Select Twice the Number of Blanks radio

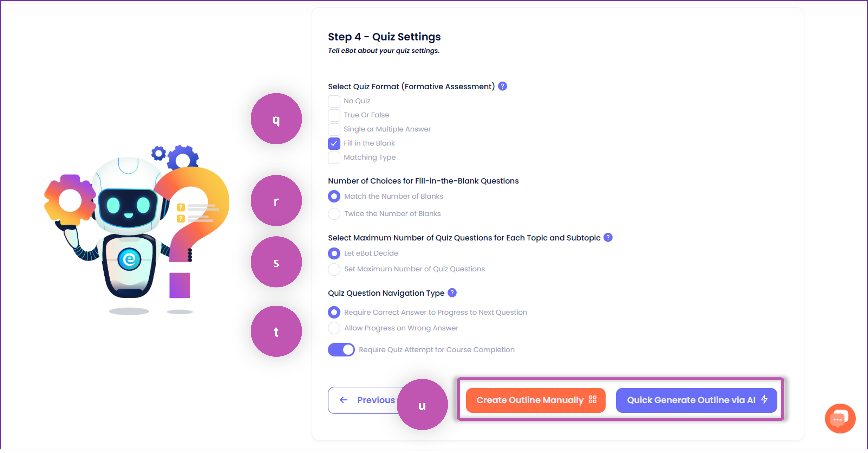(334, 214)
